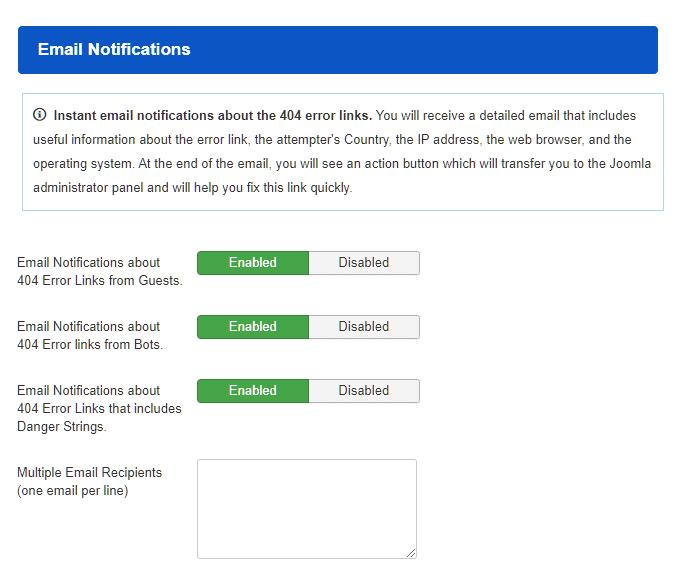Enable email notifications for Bots 404 links
The width and height of the screenshot is (678, 575).
pos(253,327)
